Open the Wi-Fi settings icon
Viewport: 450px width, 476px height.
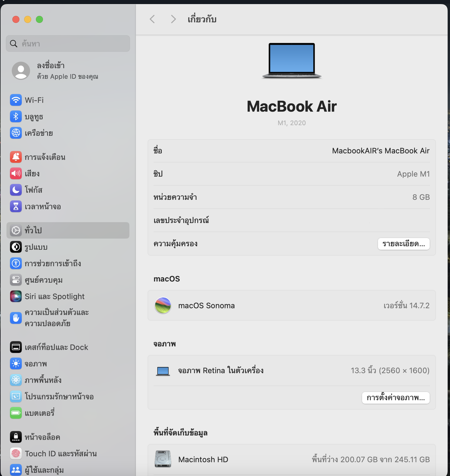point(16,100)
